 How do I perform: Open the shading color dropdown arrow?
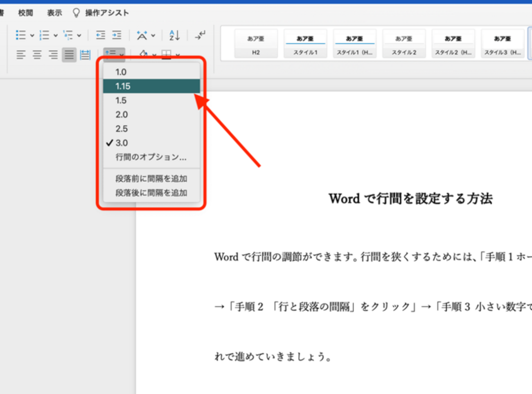tap(154, 55)
